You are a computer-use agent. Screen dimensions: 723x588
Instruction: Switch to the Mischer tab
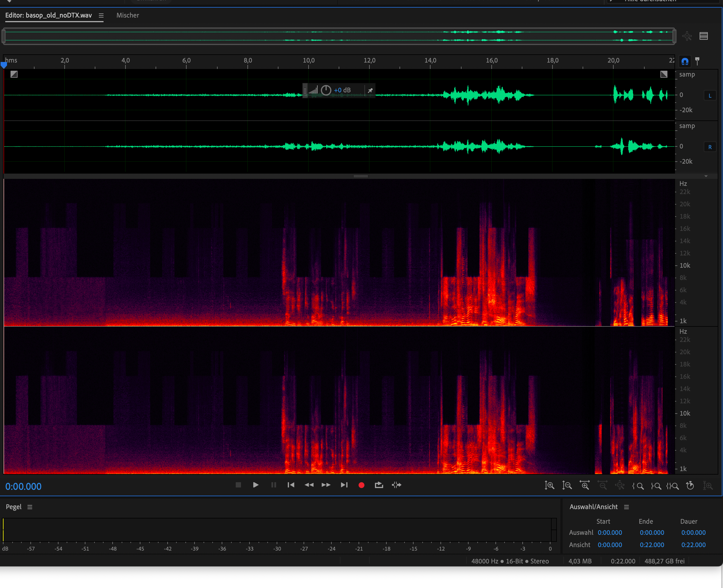click(x=128, y=15)
